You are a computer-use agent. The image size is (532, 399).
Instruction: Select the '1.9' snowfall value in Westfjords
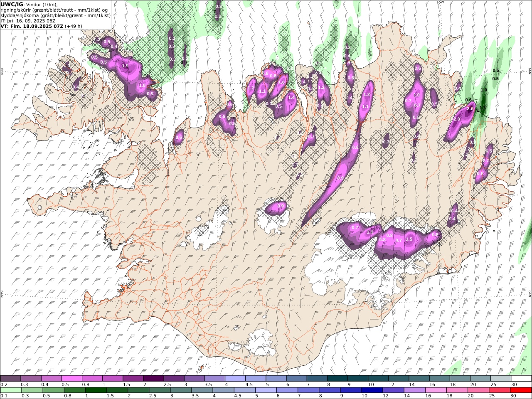[125, 66]
